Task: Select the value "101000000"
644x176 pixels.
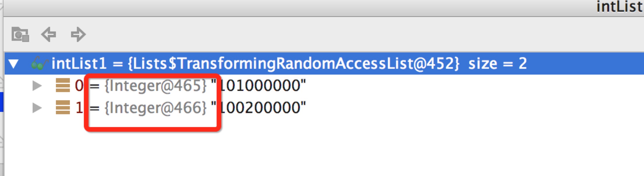Action: pyautogui.click(x=259, y=86)
